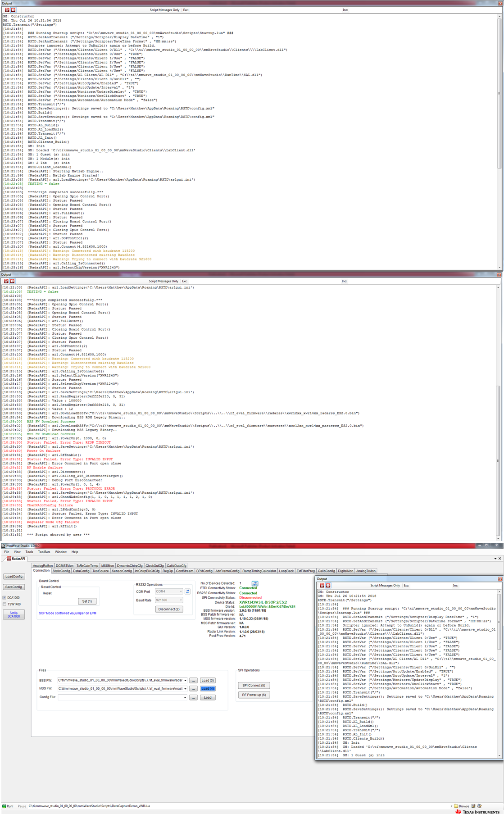Open the Tools menu
This screenshot has height=814, width=504.
pos(29,552)
